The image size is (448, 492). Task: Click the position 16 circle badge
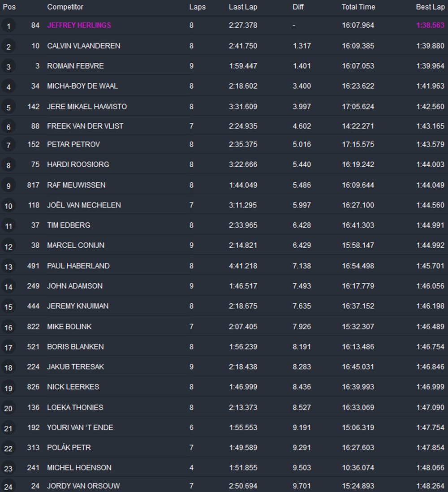[x=8, y=327]
